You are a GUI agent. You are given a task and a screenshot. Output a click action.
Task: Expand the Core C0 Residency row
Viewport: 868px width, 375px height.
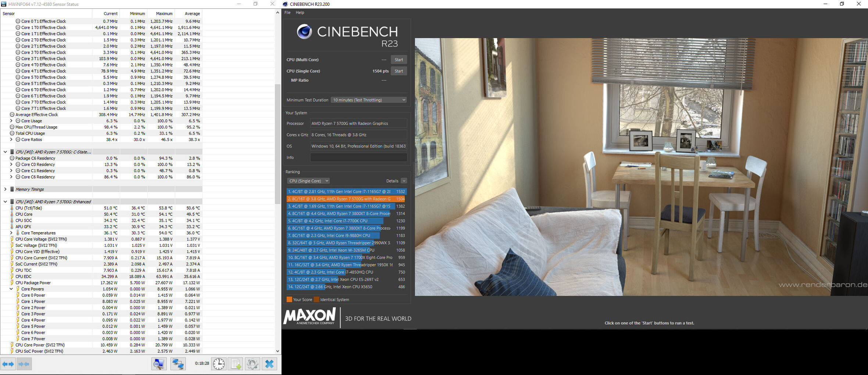(x=11, y=165)
